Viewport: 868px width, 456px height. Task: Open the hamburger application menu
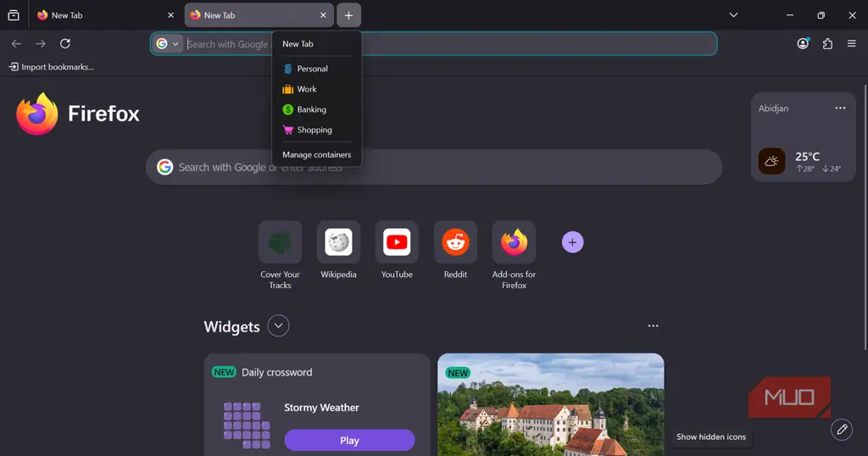click(x=851, y=44)
